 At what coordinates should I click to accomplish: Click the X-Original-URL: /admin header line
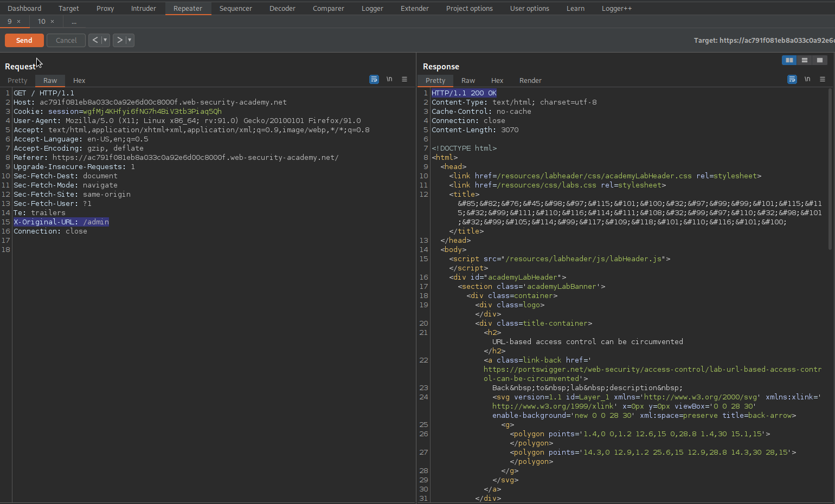point(61,222)
